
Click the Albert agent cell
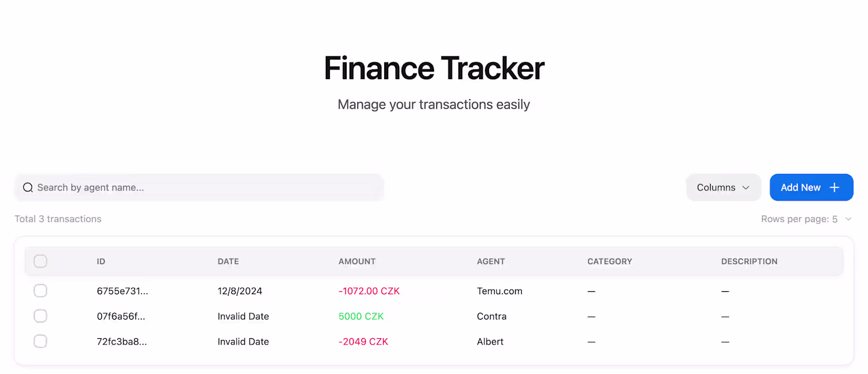(x=490, y=342)
